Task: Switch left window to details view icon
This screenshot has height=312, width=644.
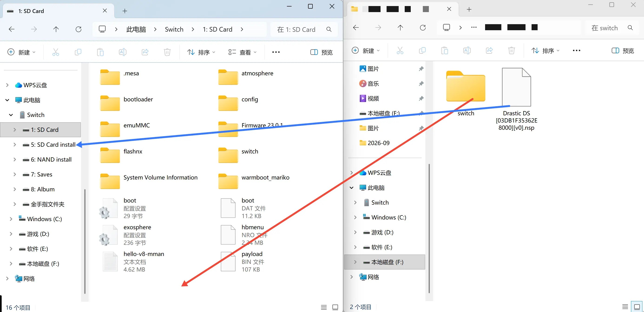Action: click(324, 307)
